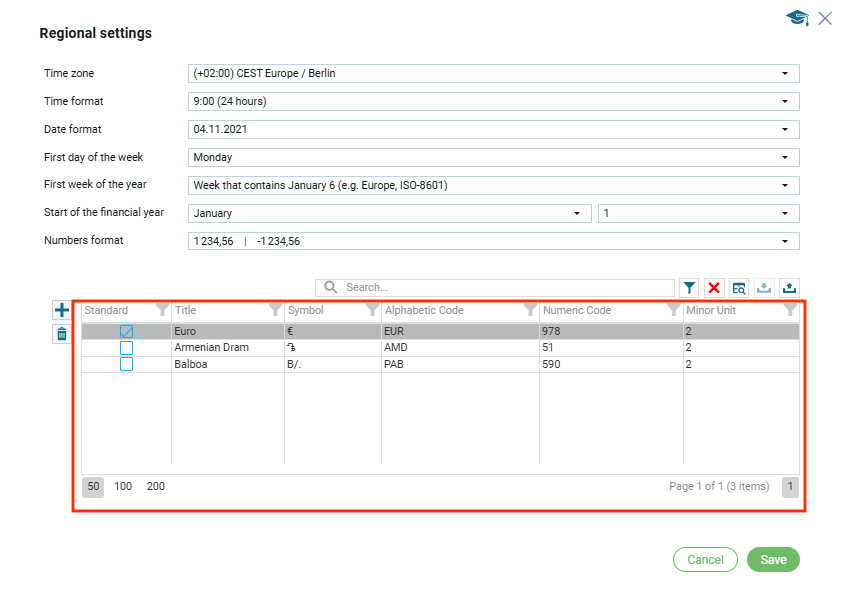841x591 pixels.
Task: Check Standard box for Armenian Dram
Action: coord(127,348)
